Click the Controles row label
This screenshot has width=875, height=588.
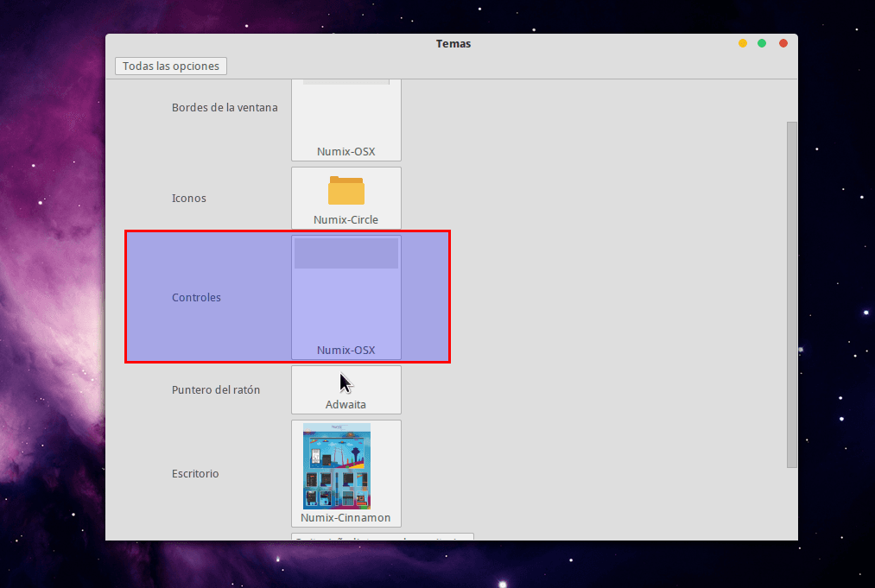[x=196, y=297]
